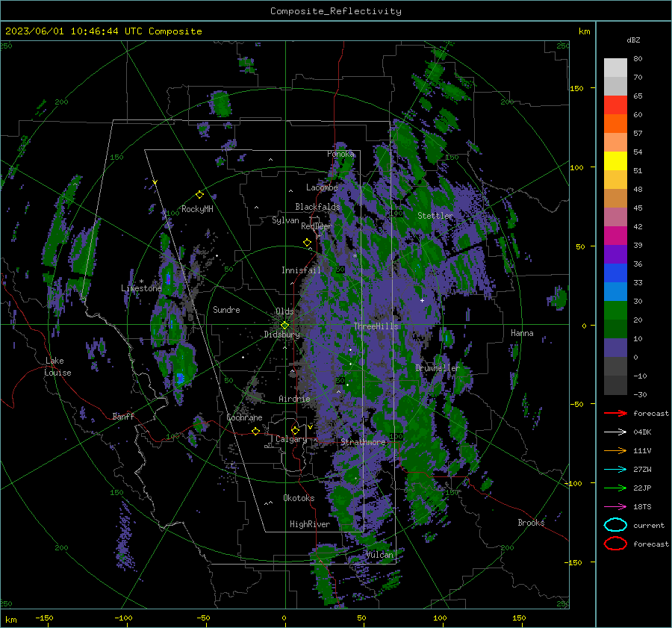
Task: Click the cyan 27ZW arrow icon
Action: (615, 469)
